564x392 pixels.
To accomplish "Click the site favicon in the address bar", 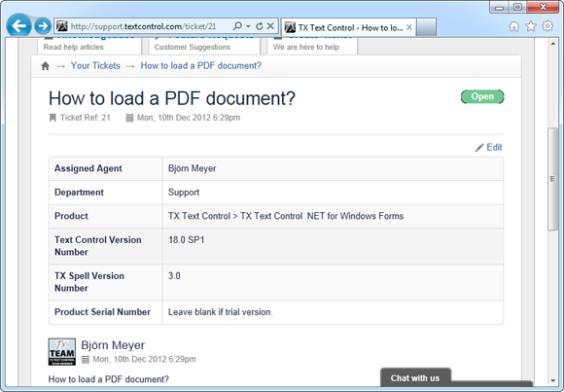I will coord(62,26).
